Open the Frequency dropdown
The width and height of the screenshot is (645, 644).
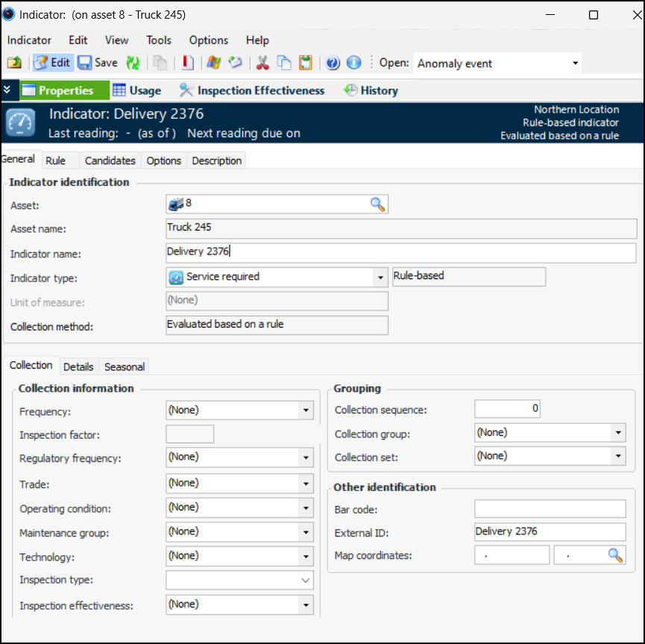click(x=306, y=410)
